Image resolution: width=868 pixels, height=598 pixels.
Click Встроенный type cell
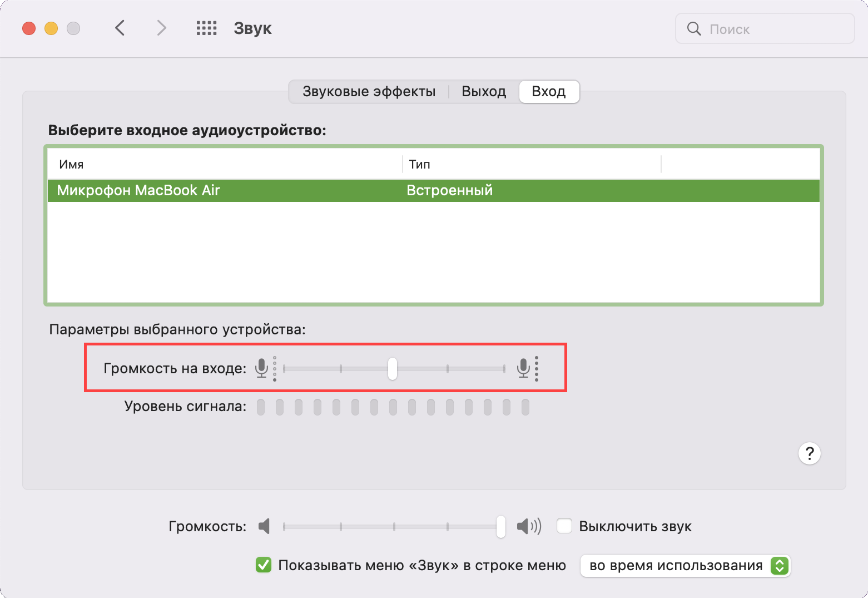(x=450, y=190)
